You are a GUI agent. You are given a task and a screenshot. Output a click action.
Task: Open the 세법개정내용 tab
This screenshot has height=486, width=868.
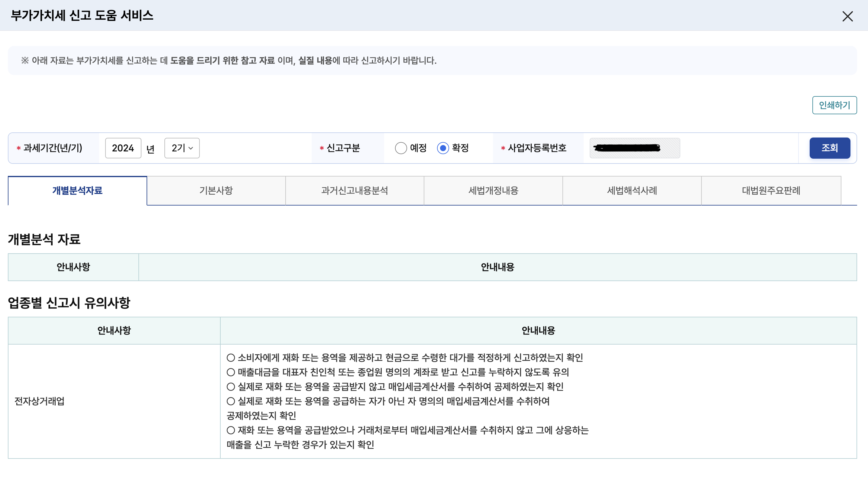pyautogui.click(x=493, y=191)
